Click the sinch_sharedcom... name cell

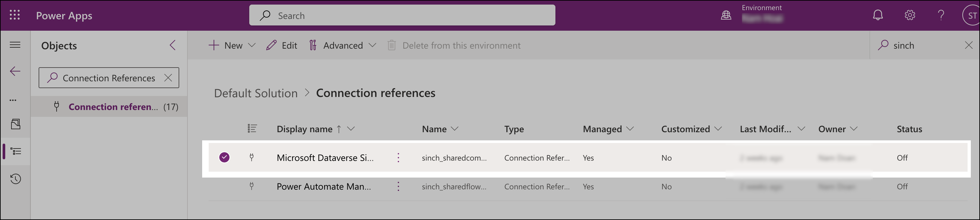click(x=454, y=158)
